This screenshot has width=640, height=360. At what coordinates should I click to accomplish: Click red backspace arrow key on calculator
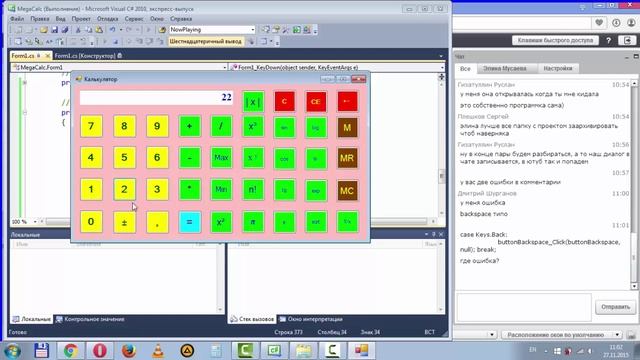click(347, 101)
